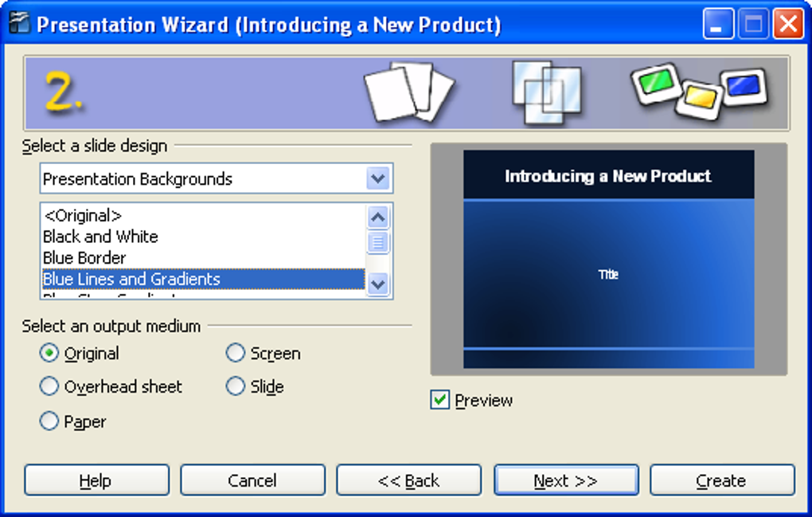The image size is (812, 517).
Task: Click the slide design list scroll-up arrow
Action: pyautogui.click(x=378, y=217)
